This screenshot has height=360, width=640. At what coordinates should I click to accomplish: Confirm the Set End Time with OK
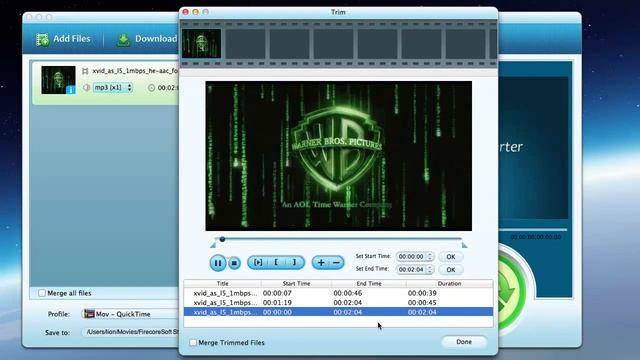[x=451, y=269]
